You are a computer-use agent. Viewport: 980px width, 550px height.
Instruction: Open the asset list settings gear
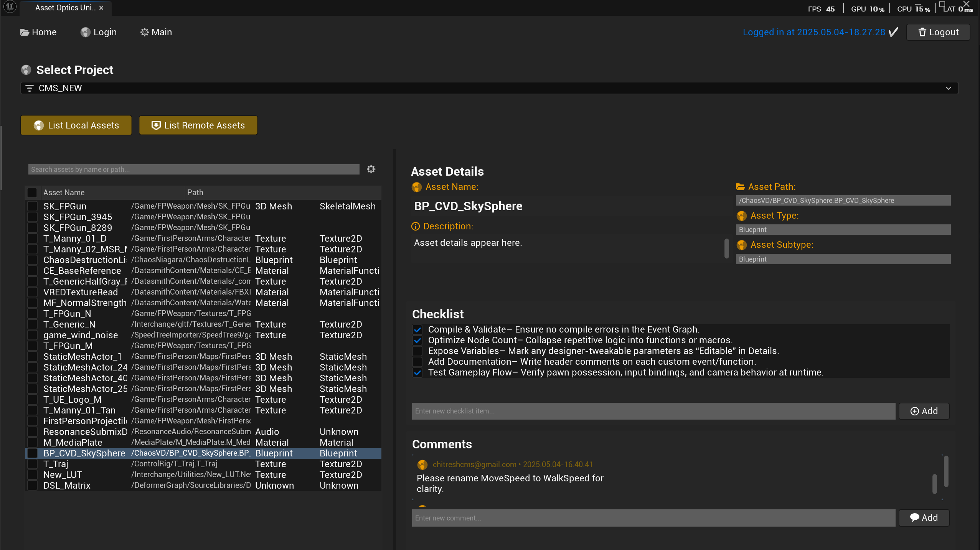[371, 169]
